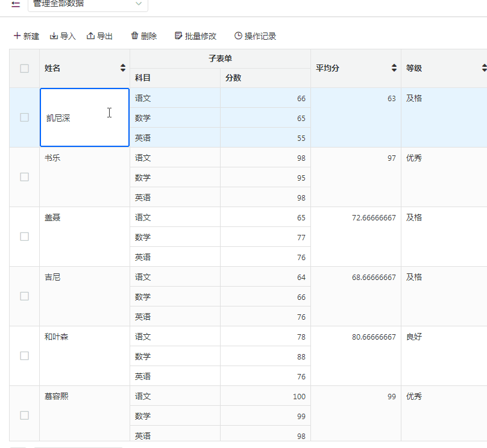Click the 导出 export icon

[x=90, y=36]
